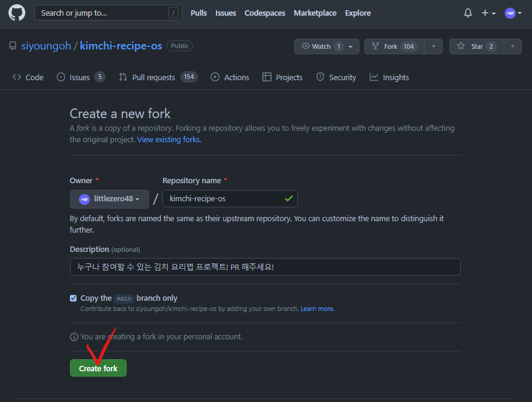Expand the dropdown arrow next to Star
The image size is (532, 402).
tap(513, 46)
